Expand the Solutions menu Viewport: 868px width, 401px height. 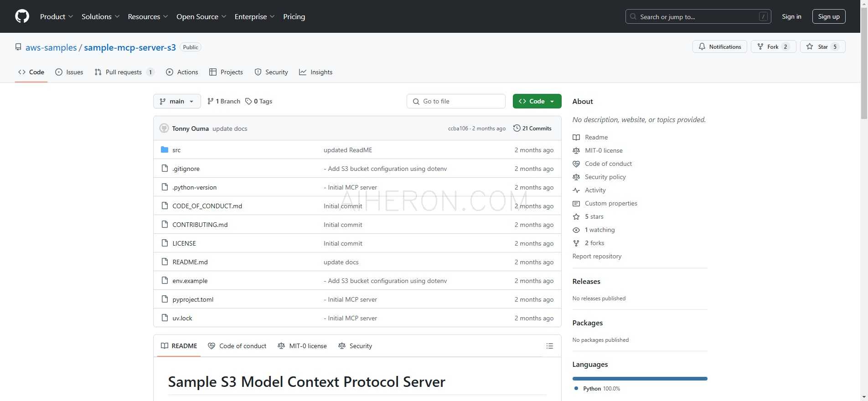tap(100, 16)
